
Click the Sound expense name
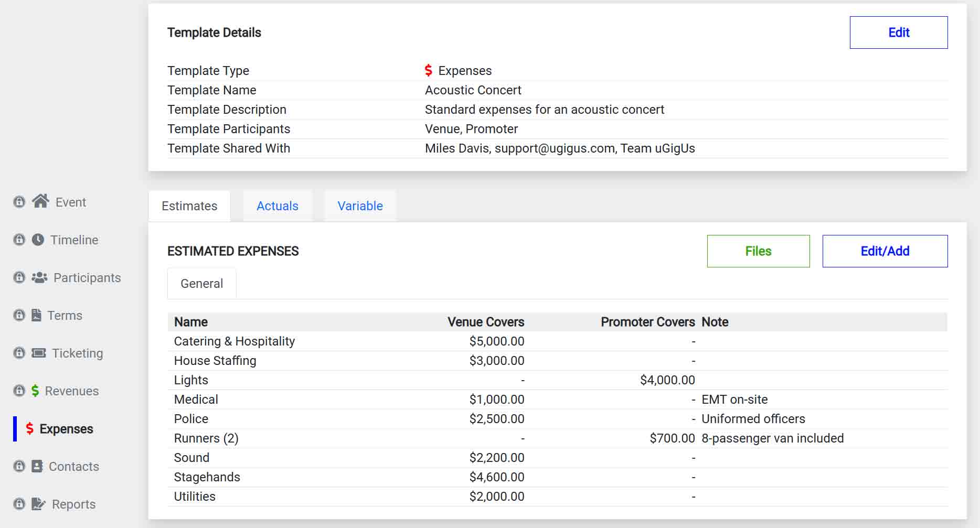(191, 458)
